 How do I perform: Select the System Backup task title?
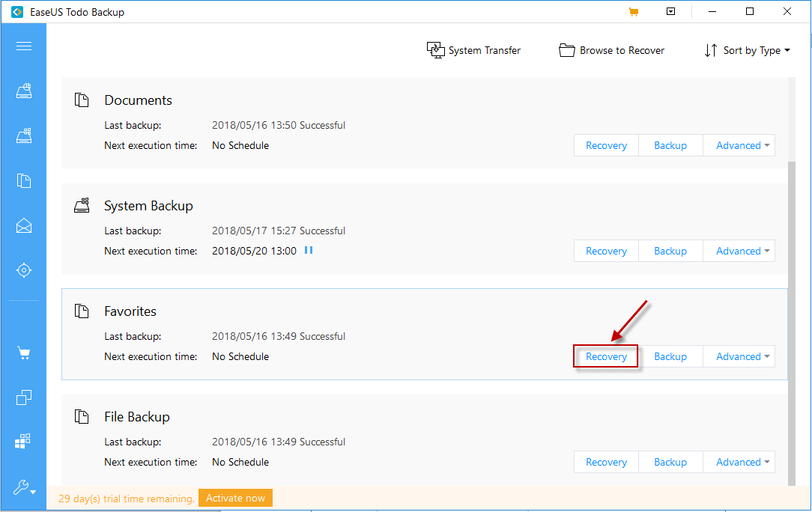(x=148, y=206)
